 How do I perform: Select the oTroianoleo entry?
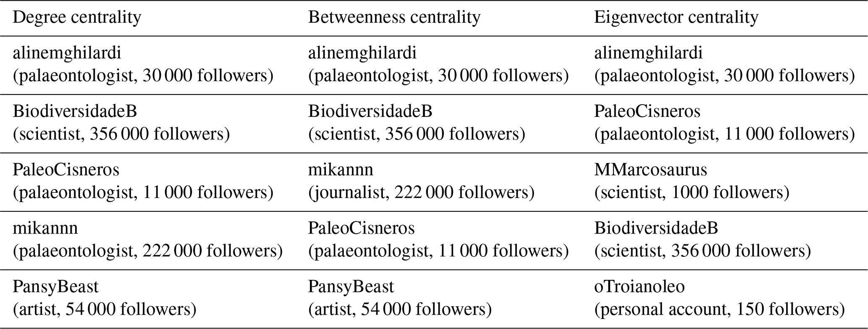click(x=719, y=298)
